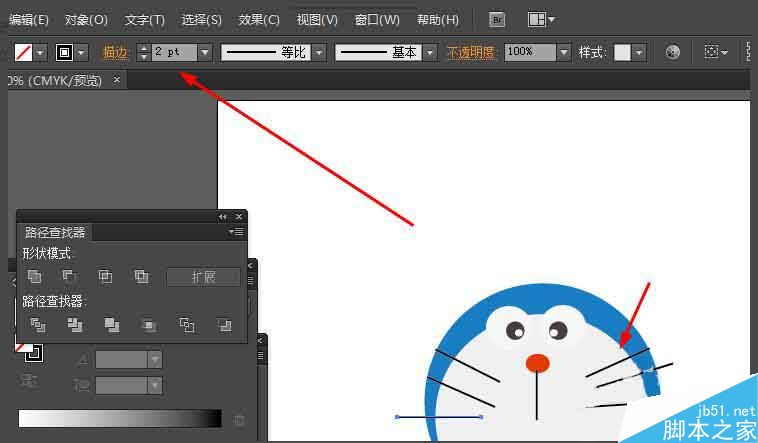
Task: Open the gradient aspect ratio dropdown
Action: click(155, 385)
